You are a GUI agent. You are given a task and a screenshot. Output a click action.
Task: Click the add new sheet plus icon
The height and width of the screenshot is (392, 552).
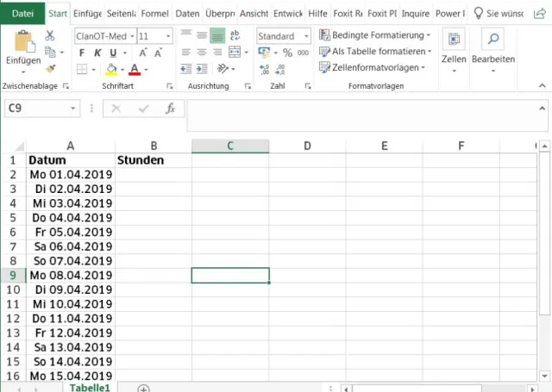pyautogui.click(x=143, y=389)
